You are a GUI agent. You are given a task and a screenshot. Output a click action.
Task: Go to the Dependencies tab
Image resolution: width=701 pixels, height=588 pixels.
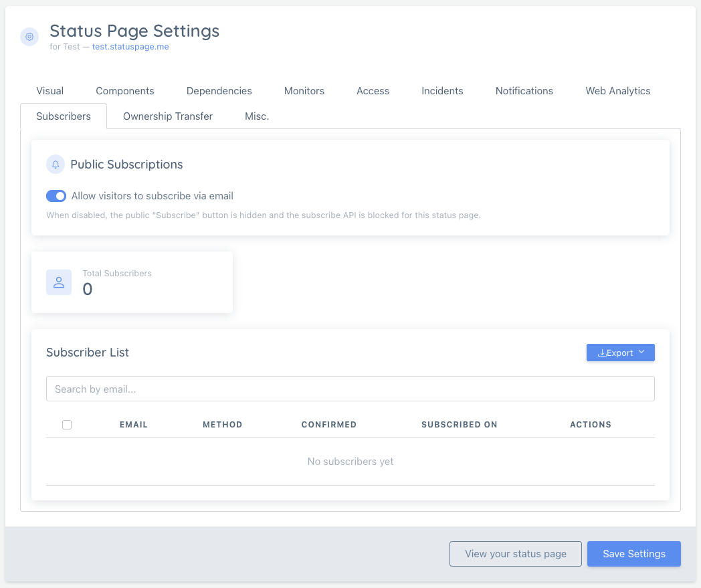pyautogui.click(x=219, y=91)
